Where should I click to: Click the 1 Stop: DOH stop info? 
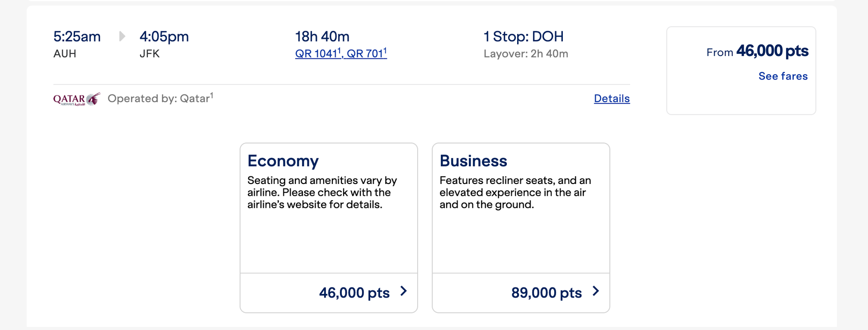point(524,37)
